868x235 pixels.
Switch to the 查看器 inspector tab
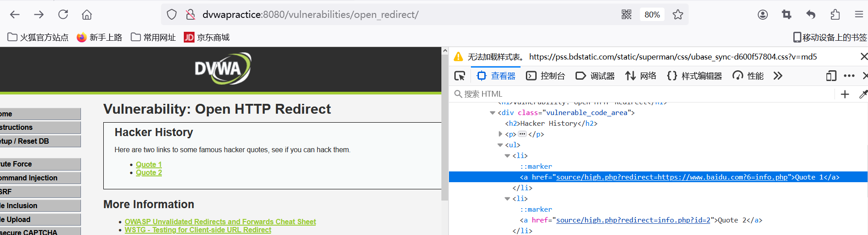tap(496, 76)
